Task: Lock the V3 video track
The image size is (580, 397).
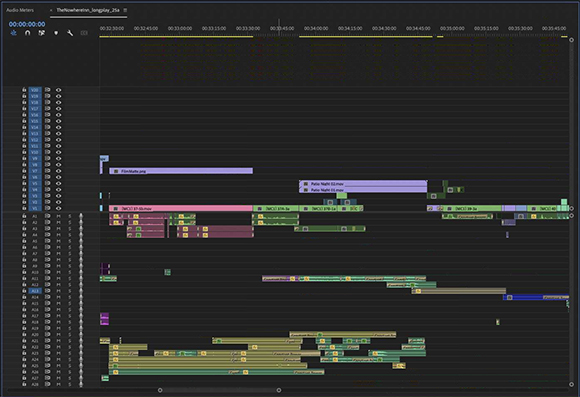Action: coord(24,196)
